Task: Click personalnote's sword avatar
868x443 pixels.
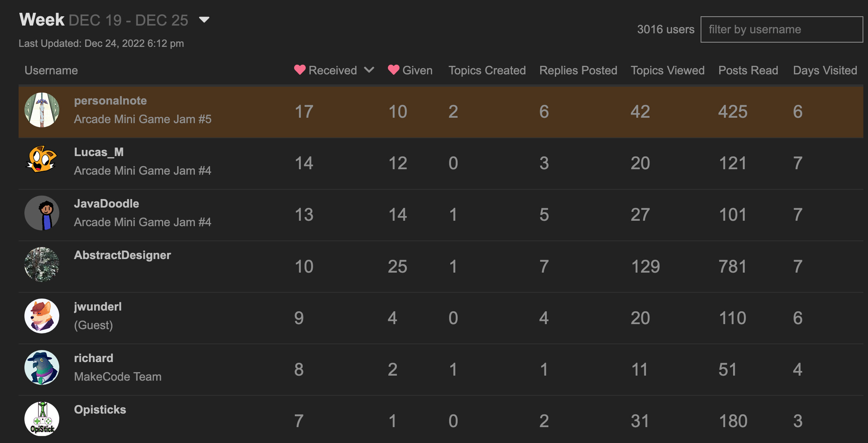Action: pyautogui.click(x=42, y=110)
